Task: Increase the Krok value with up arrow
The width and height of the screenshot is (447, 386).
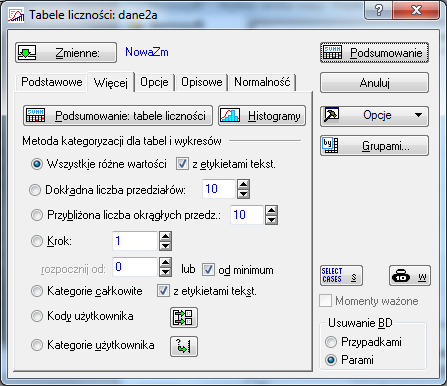Action: point(166,236)
